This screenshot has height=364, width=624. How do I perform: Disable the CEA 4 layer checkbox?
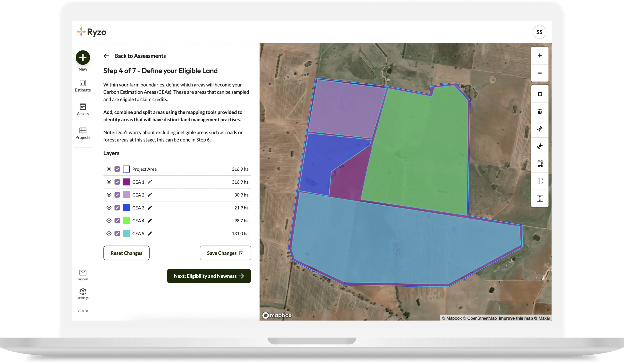click(117, 220)
